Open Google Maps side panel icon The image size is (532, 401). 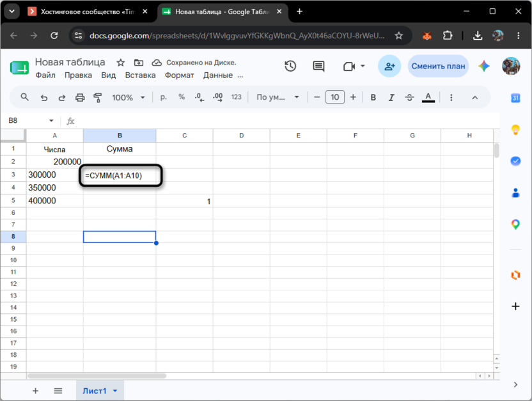(x=515, y=224)
